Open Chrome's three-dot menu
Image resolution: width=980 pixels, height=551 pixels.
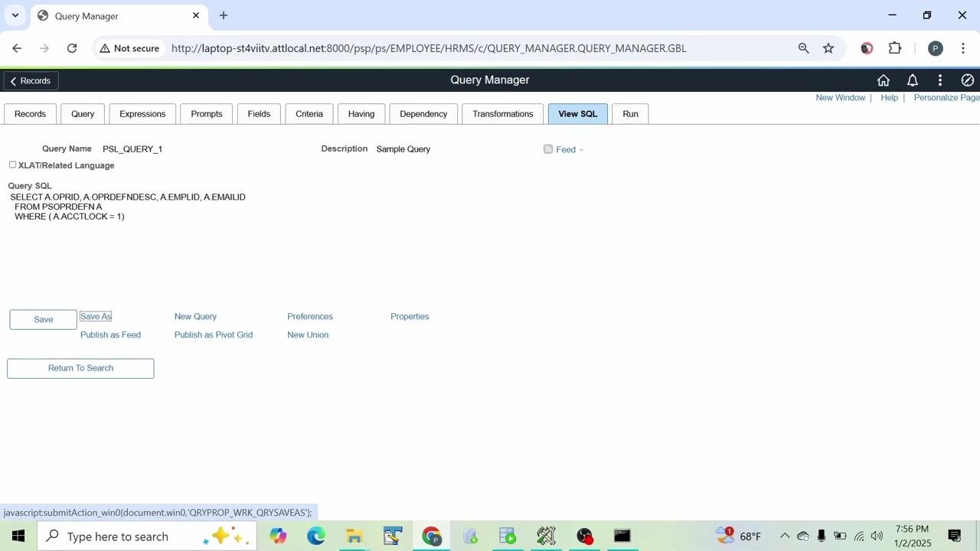(x=963, y=48)
